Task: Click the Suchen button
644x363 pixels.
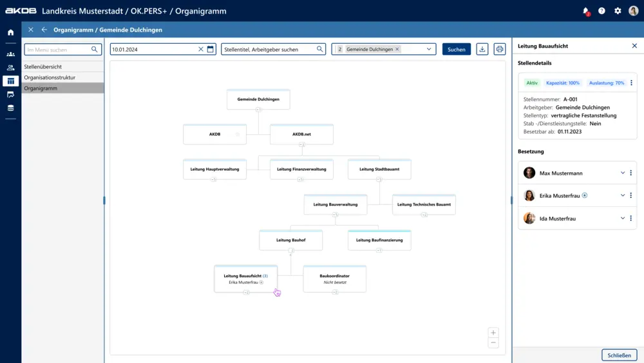Action: (x=456, y=49)
